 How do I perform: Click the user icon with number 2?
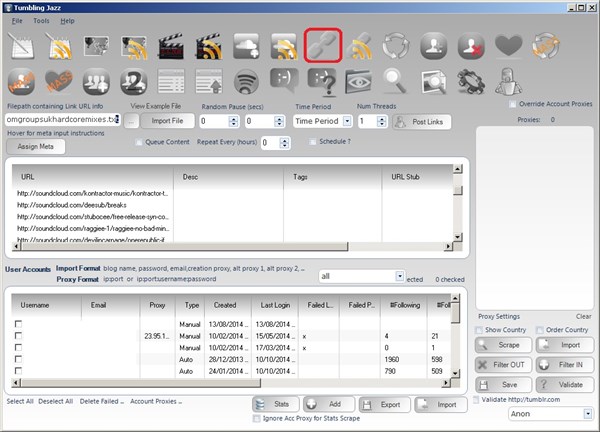(134, 82)
